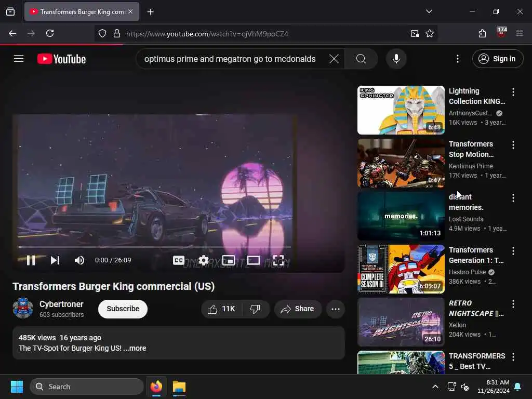
Task: Clear the search query with the X
Action: [x=334, y=59]
